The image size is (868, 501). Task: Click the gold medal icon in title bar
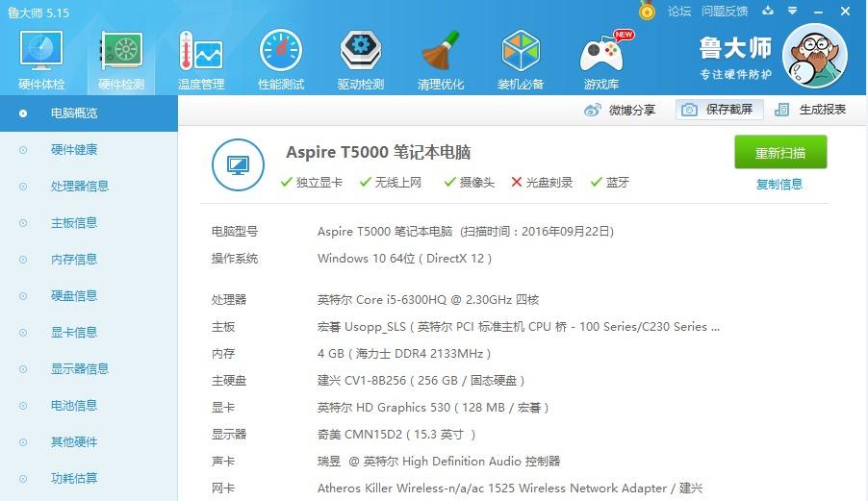coord(646,10)
